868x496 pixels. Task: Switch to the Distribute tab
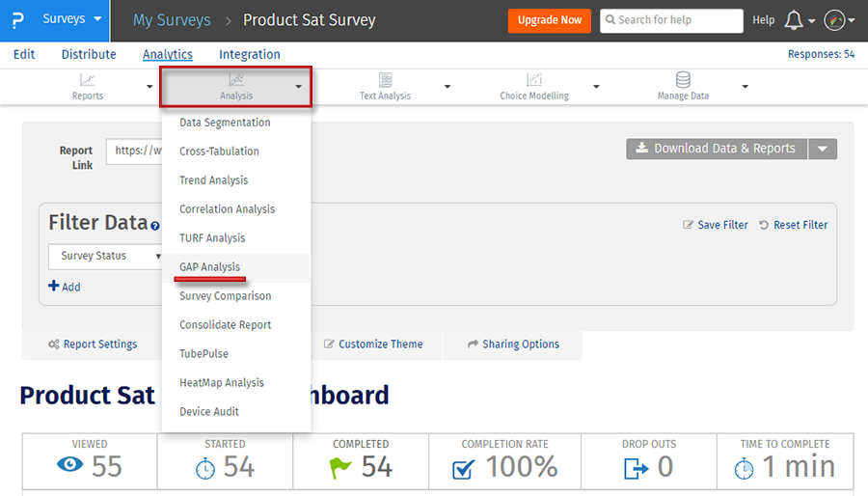[x=89, y=55]
